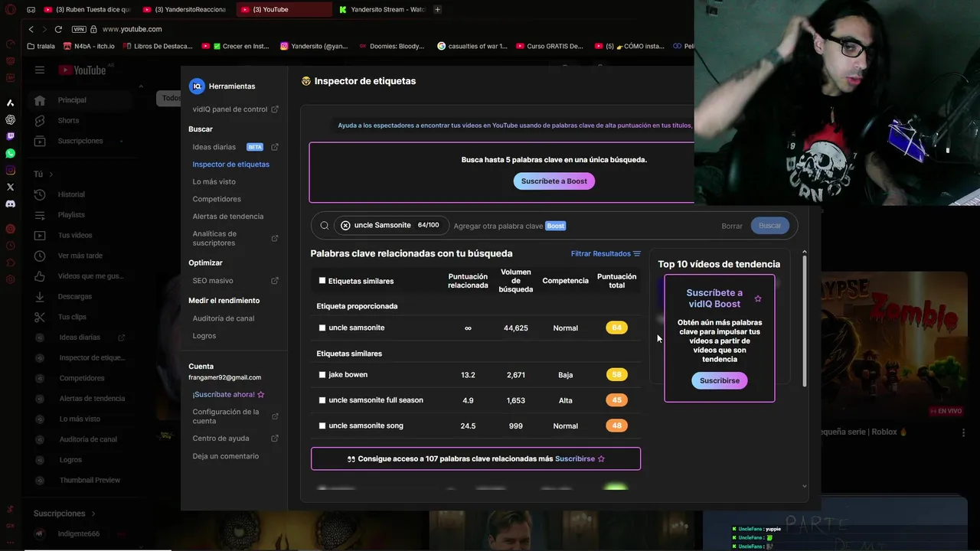Click 'Agregar otra palabra clave' input field
This screenshot has width=980, height=551.
(498, 226)
